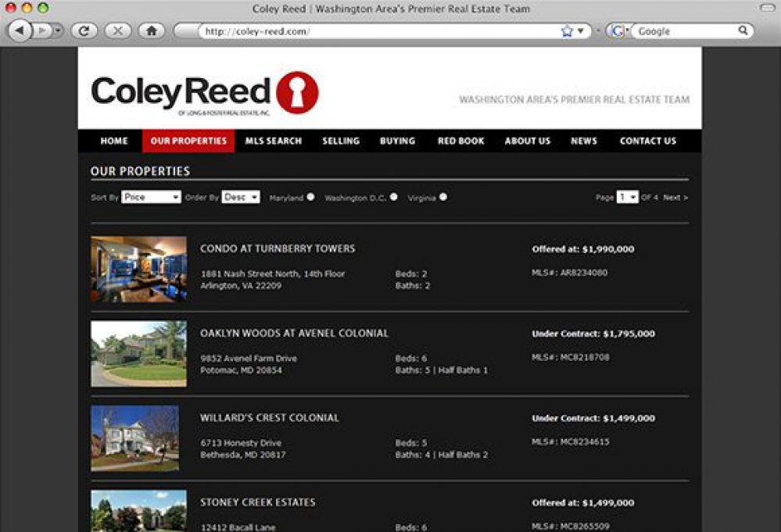This screenshot has height=532, width=781.
Task: Click the OAKLYN WOODS AT AVENEL COLONIAL title
Action: pyautogui.click(x=294, y=334)
